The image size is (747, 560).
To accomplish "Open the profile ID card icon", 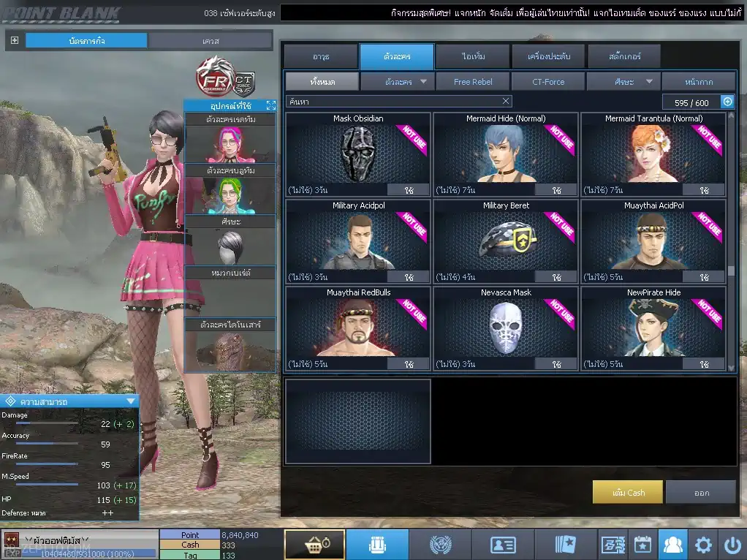I will (503, 544).
